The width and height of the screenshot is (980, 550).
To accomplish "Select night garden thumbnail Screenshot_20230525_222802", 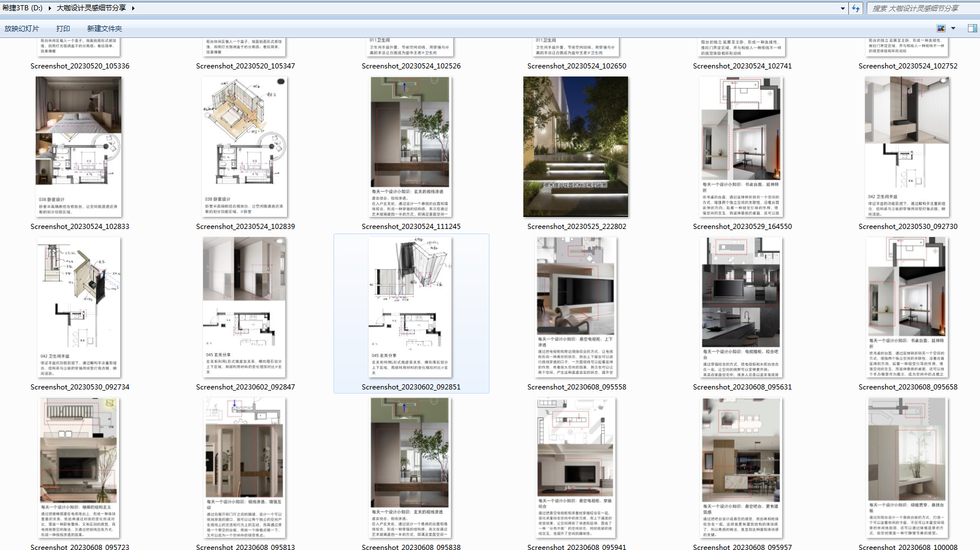I will point(576,147).
